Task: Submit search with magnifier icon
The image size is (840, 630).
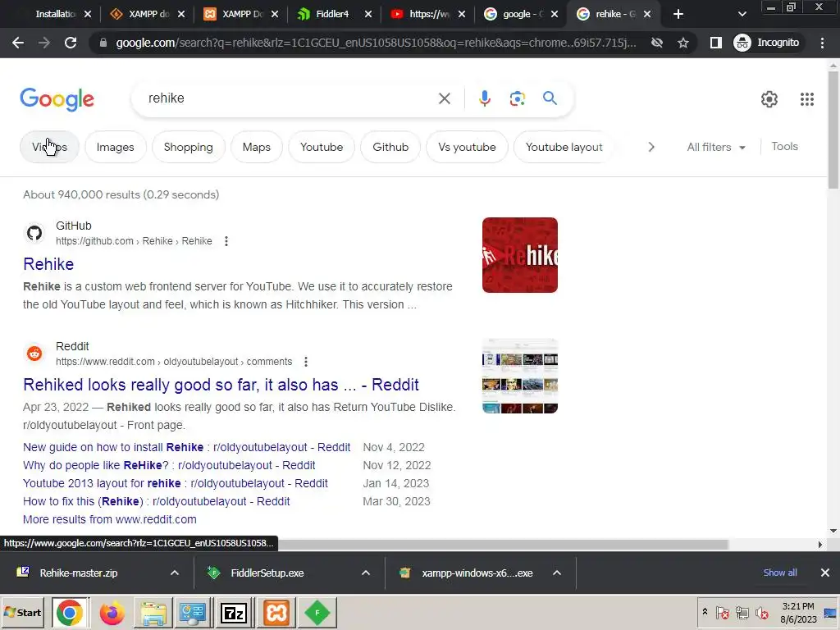Action: (550, 98)
